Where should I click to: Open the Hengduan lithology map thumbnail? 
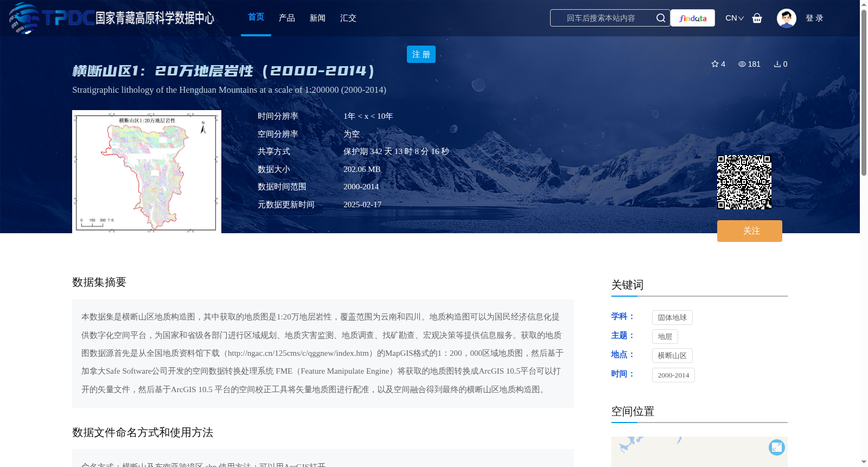pos(146,171)
